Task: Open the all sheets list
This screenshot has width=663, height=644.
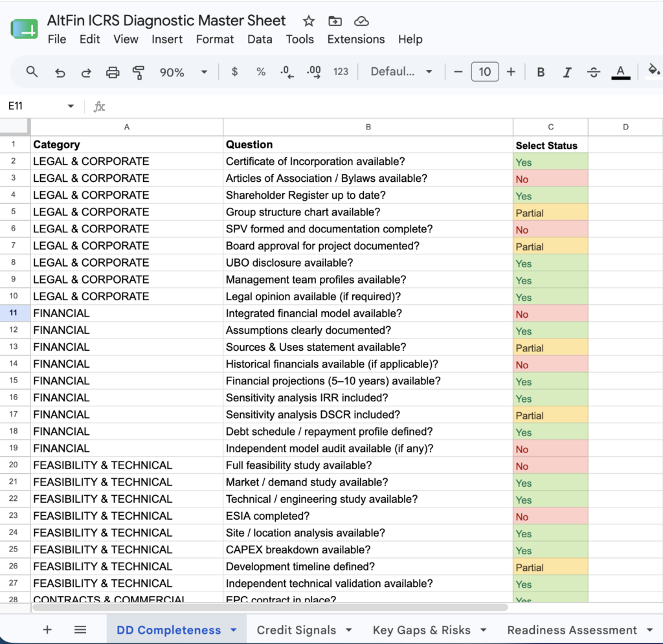Action: (80, 630)
